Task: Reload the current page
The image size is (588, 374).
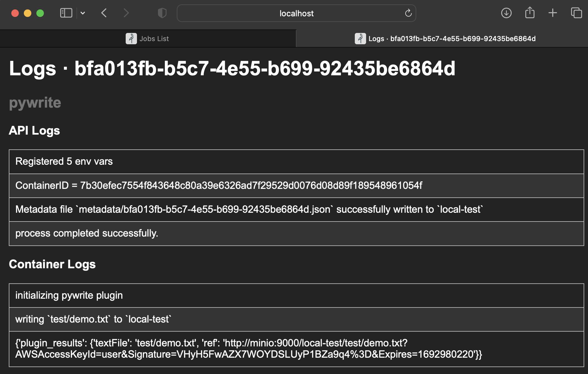Action: pos(408,13)
